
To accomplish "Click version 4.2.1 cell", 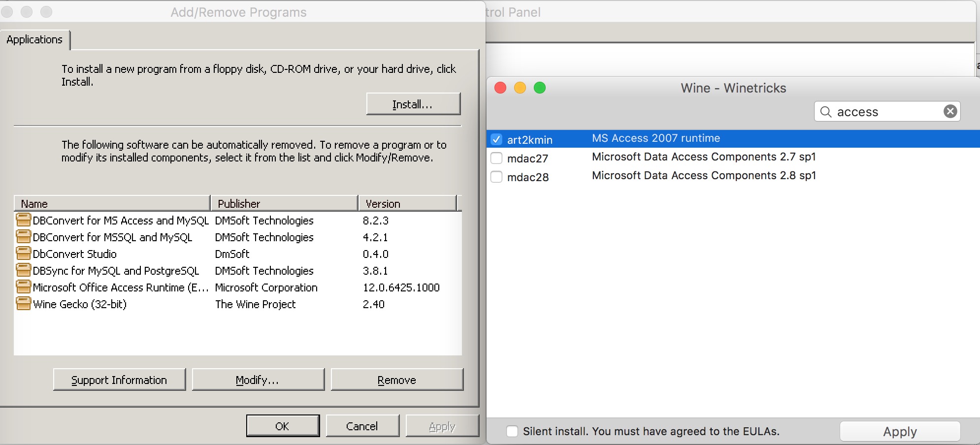I will coord(375,237).
